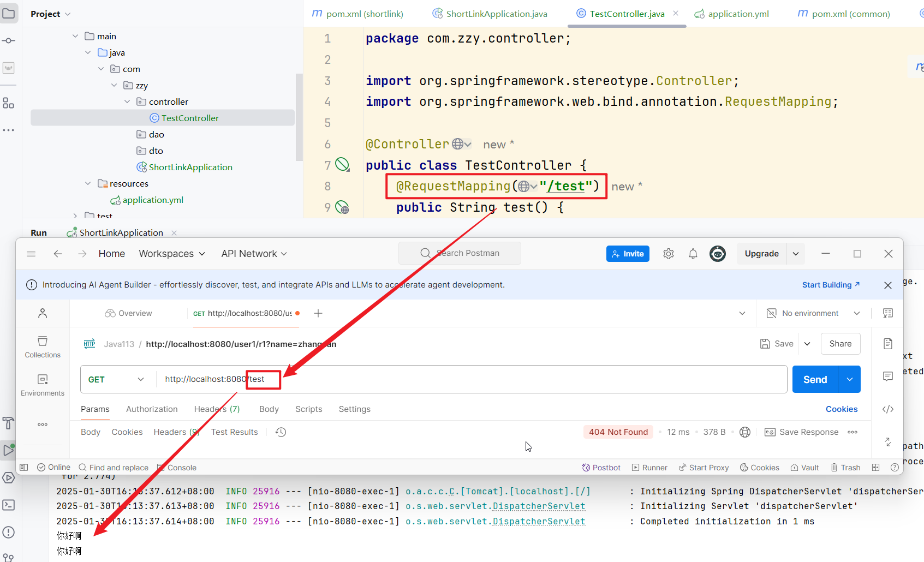Open the Send button dropdown arrow
924x562 pixels.
(x=850, y=379)
